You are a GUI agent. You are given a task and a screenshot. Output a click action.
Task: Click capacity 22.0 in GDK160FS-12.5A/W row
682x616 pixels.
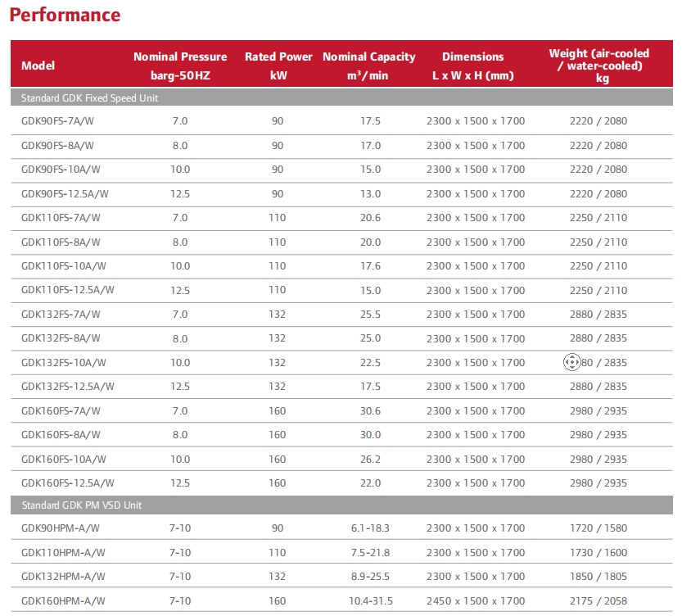(370, 482)
